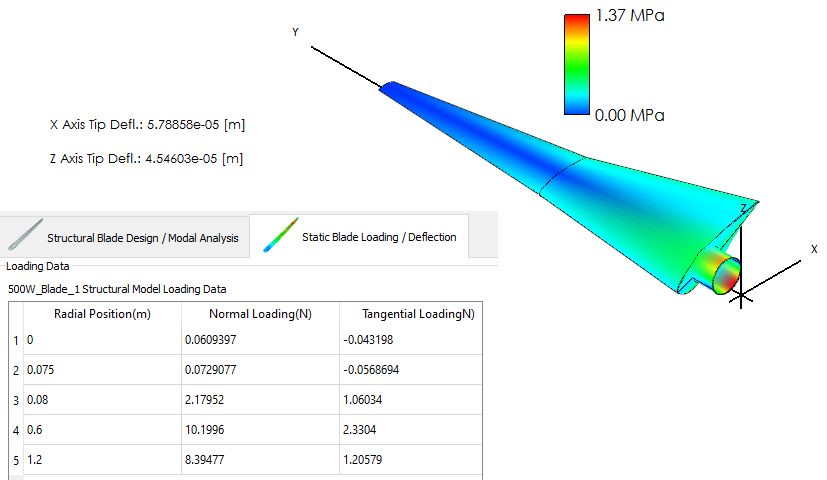Click normal loading cell 0.0729077
This screenshot has width=827, height=480.
[261, 370]
